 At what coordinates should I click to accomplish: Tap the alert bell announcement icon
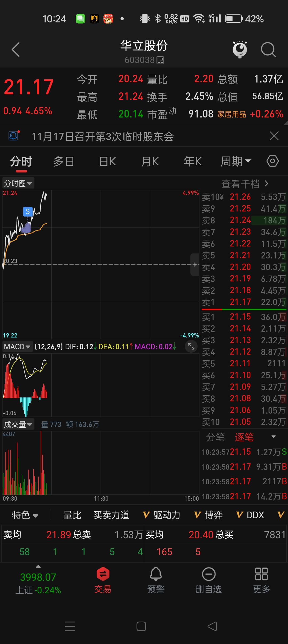(x=14, y=136)
